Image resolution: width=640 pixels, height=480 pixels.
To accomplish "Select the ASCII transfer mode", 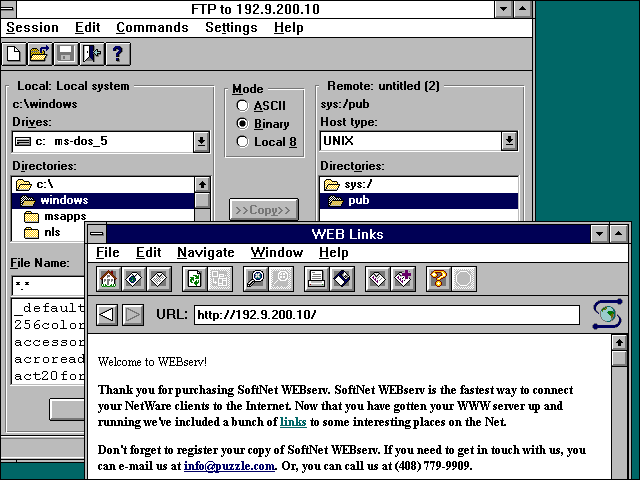I will [x=261, y=106].
